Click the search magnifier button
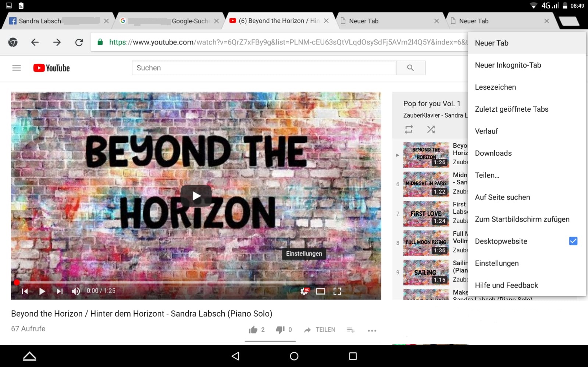The image size is (588, 367). tap(411, 68)
